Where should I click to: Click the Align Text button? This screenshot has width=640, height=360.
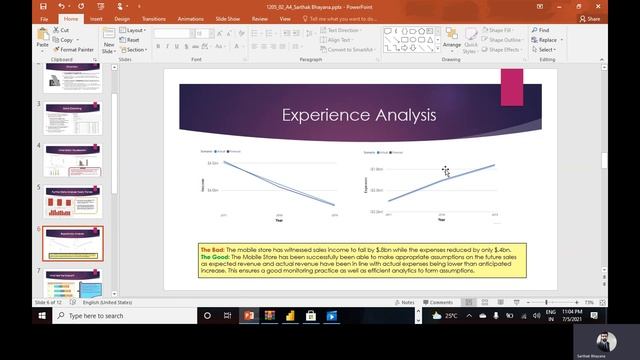tap(336, 40)
